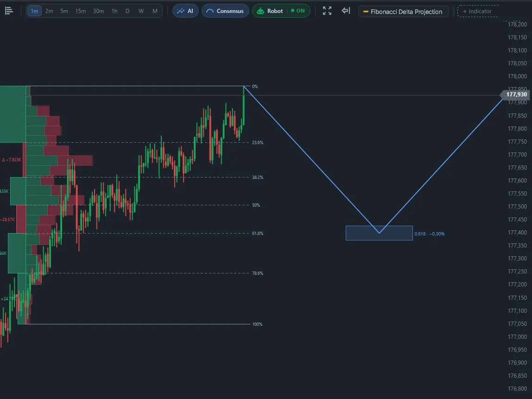Click the 178,000 price axis label
The width and height of the screenshot is (532, 399).
[517, 76]
